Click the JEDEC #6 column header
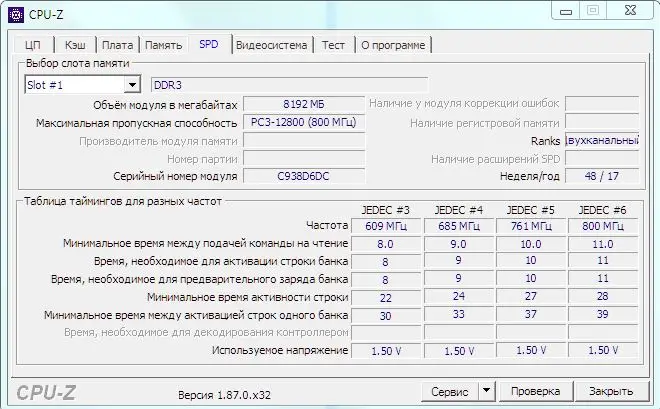 (x=602, y=210)
